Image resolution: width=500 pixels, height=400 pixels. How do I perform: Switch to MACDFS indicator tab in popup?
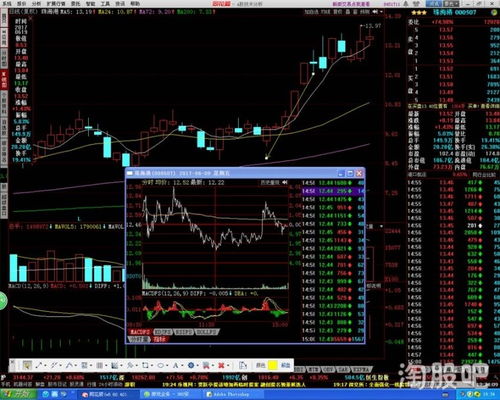click(140, 332)
